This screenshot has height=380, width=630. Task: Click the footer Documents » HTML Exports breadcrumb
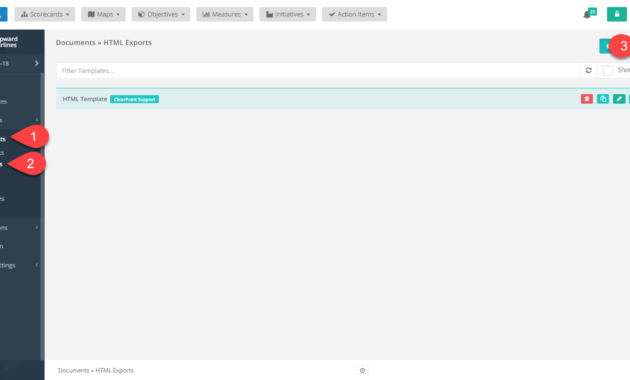pyautogui.click(x=96, y=370)
